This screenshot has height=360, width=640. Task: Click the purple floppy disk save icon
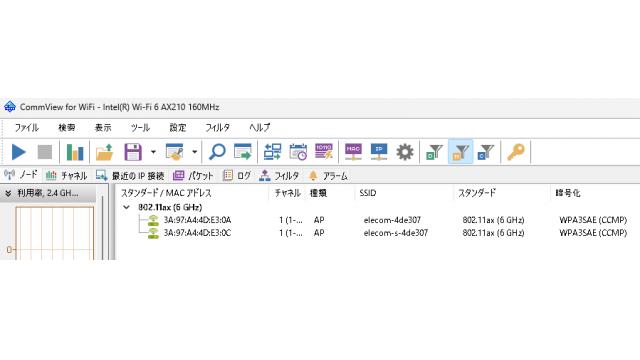point(133,152)
